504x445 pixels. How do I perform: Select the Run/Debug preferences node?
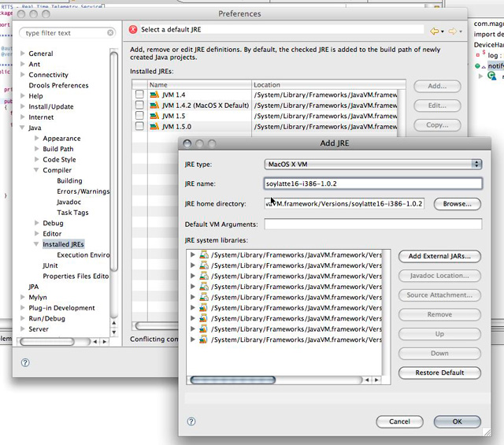[47, 319]
